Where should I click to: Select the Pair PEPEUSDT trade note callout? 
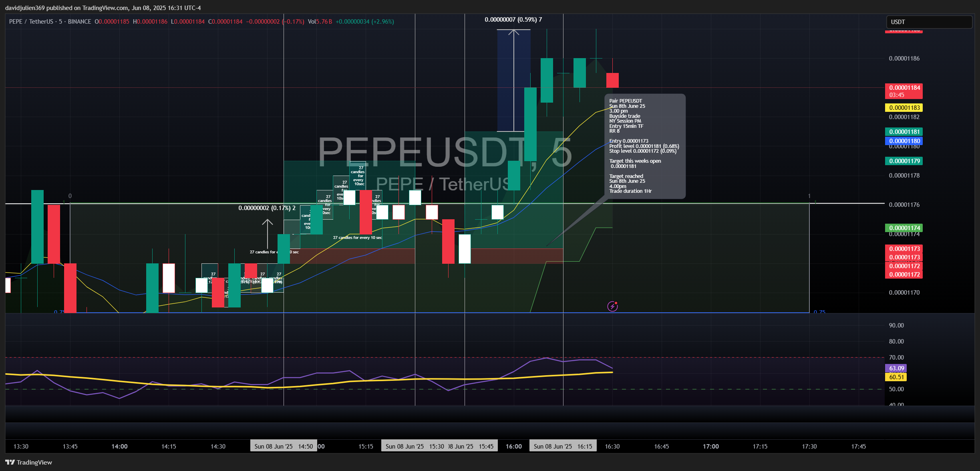(645, 146)
